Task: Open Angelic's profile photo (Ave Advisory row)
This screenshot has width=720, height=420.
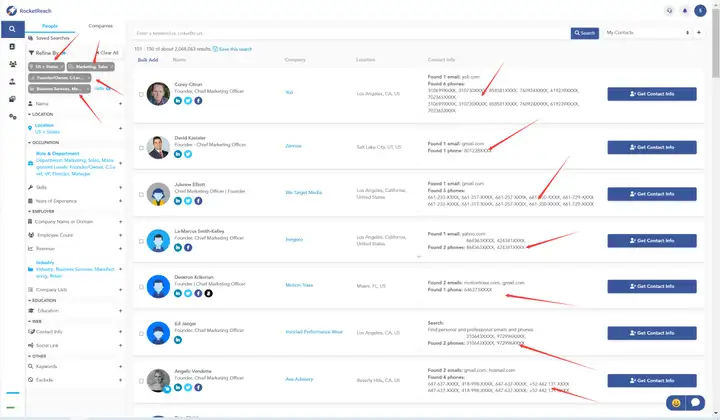Action: pyautogui.click(x=158, y=381)
